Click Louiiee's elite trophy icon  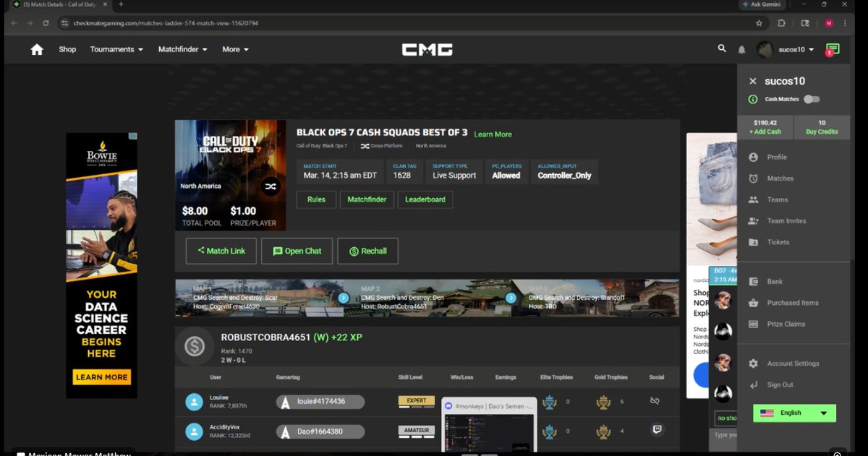pyautogui.click(x=550, y=402)
